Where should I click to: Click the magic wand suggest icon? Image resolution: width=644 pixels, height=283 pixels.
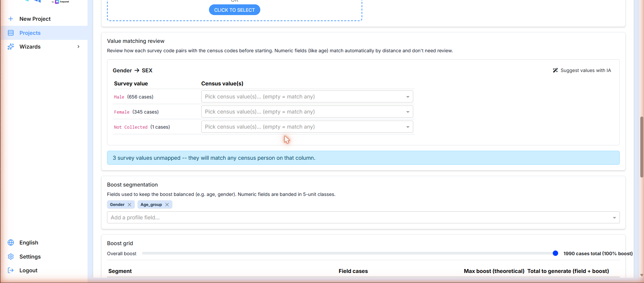[x=555, y=70]
